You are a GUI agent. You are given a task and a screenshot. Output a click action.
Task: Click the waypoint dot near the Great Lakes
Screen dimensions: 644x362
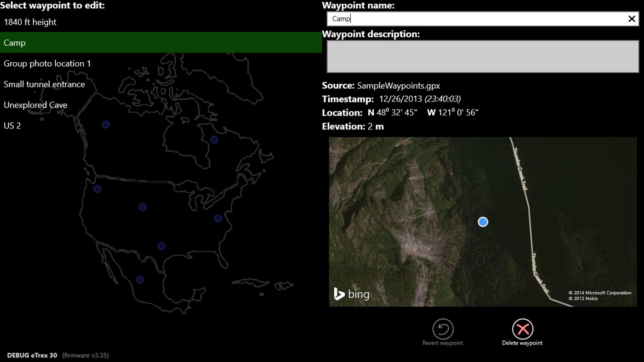click(x=213, y=139)
